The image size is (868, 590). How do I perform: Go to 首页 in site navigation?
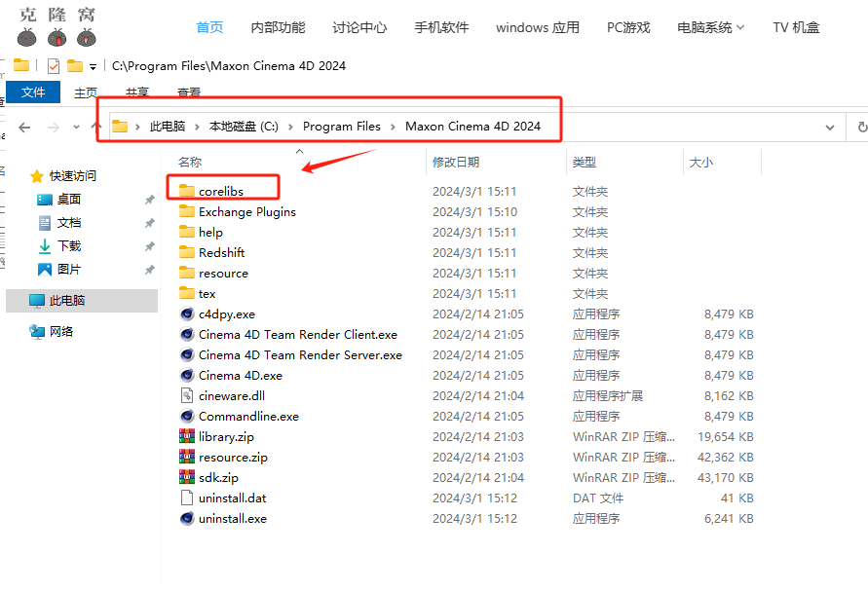coord(209,27)
